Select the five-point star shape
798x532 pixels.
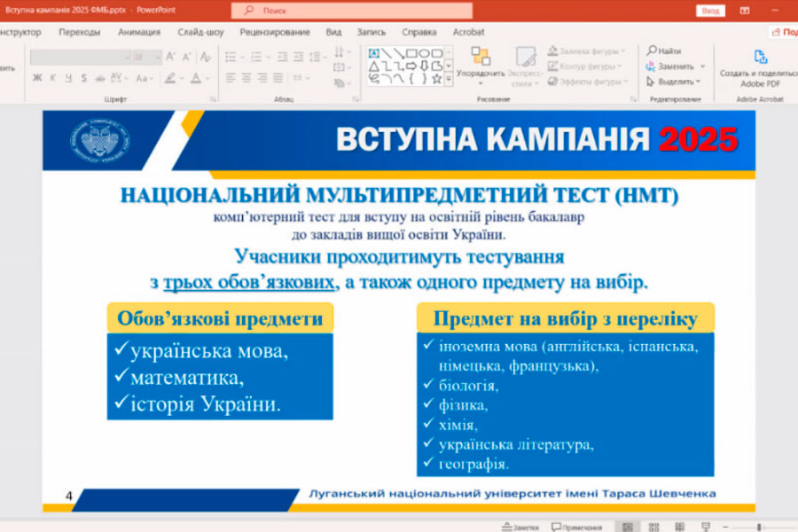(436, 79)
